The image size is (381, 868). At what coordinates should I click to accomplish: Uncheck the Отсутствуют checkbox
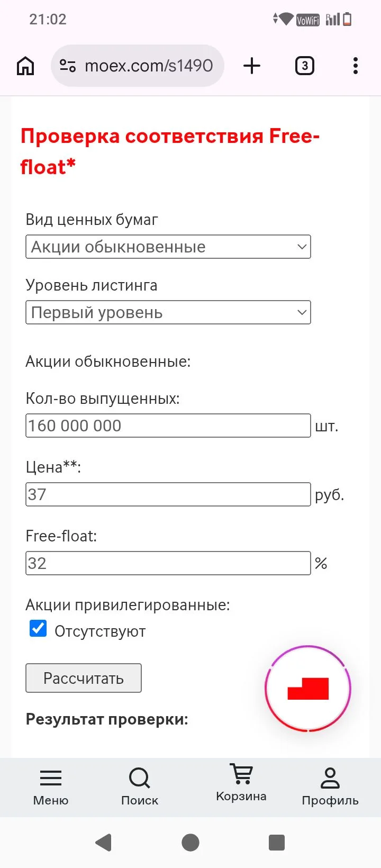click(38, 628)
